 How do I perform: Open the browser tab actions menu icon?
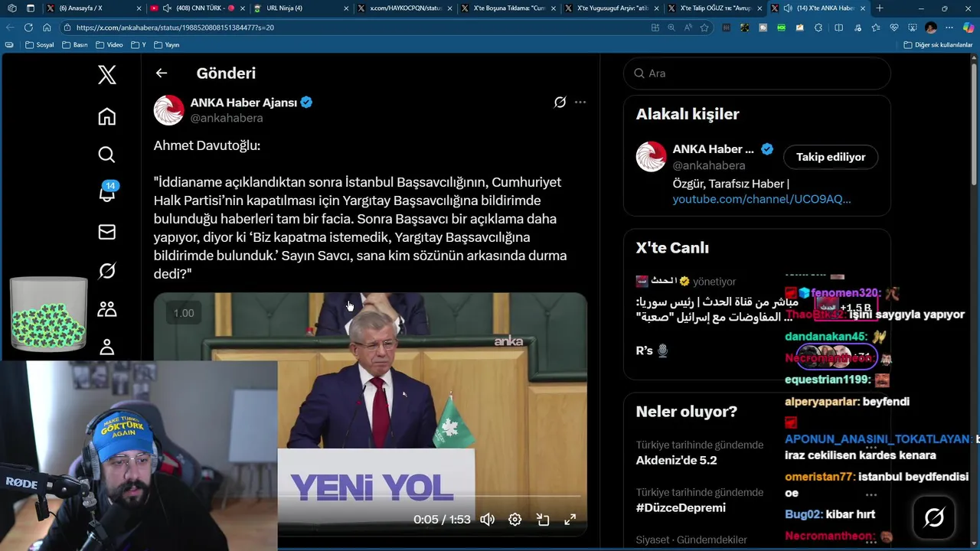(30, 8)
